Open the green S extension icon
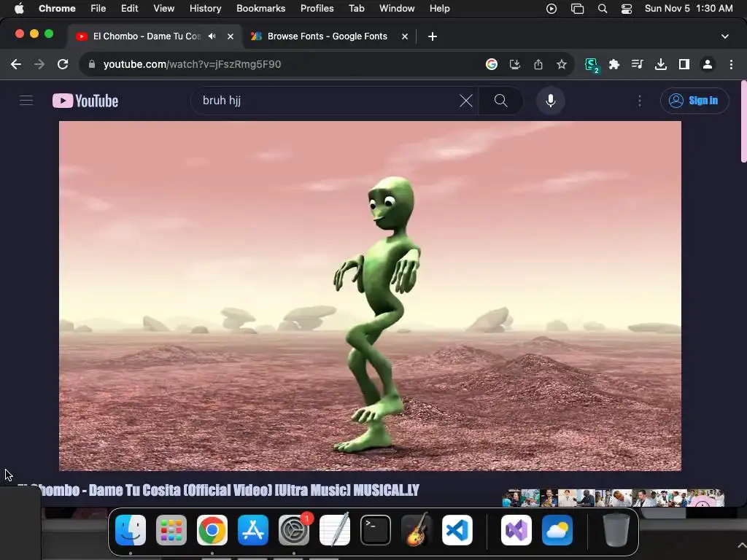Viewport: 747px width, 560px height. [x=591, y=65]
